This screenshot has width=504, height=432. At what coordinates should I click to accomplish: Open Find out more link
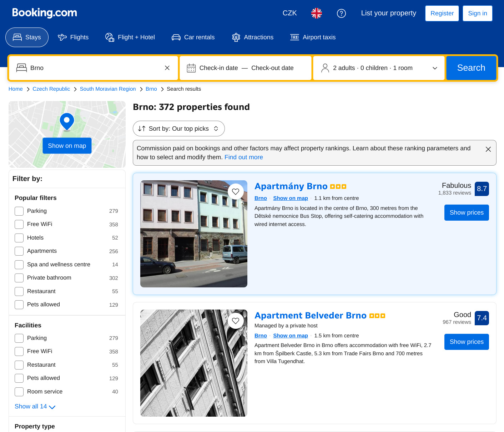click(243, 157)
